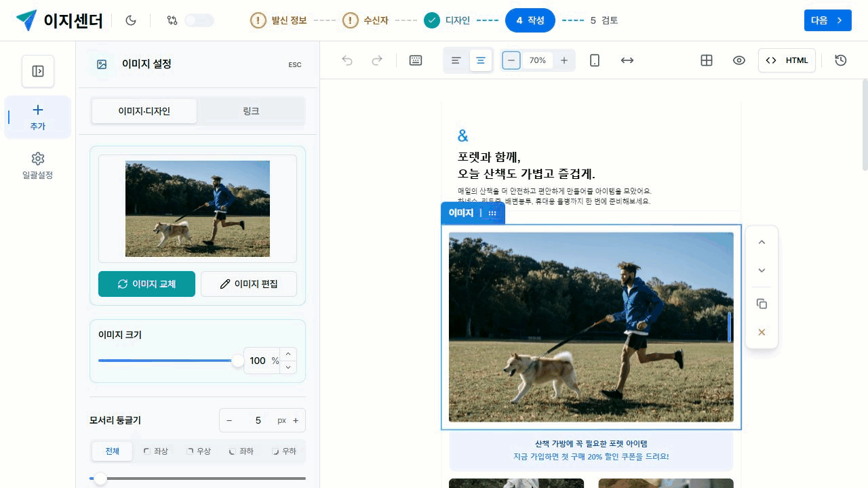Click the corner radius value 5 field
Image resolution: width=868 pixels, height=488 pixels.
coord(258,420)
